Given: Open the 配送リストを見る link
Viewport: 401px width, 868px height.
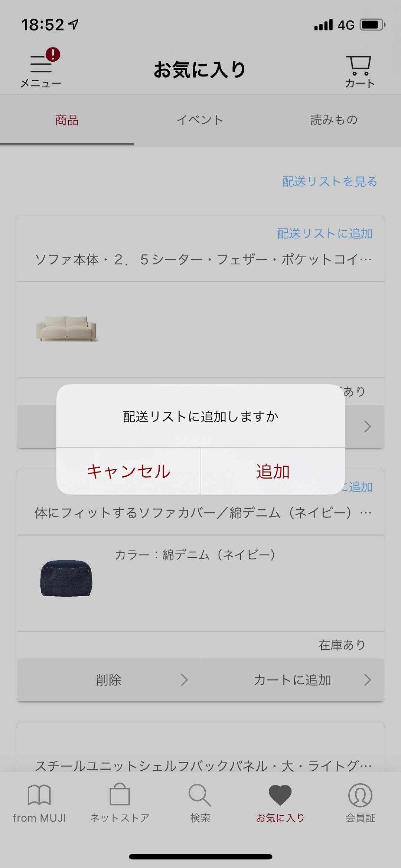Looking at the screenshot, I should (x=330, y=182).
